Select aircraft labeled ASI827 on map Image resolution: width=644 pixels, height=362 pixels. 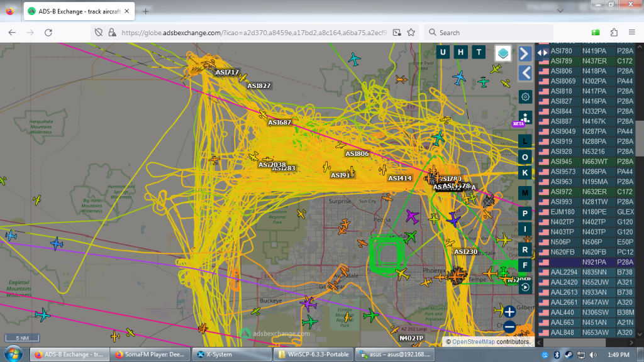(258, 85)
